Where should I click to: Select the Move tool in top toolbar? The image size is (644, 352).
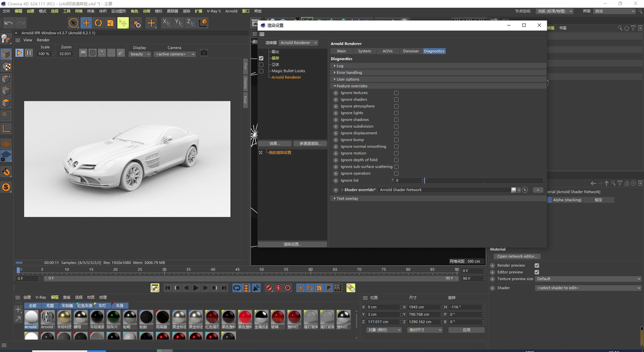point(86,23)
